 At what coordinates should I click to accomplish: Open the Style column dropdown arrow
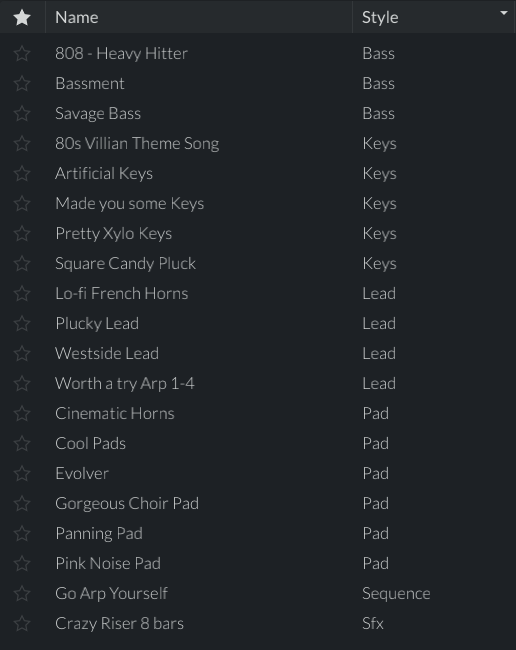pos(504,13)
